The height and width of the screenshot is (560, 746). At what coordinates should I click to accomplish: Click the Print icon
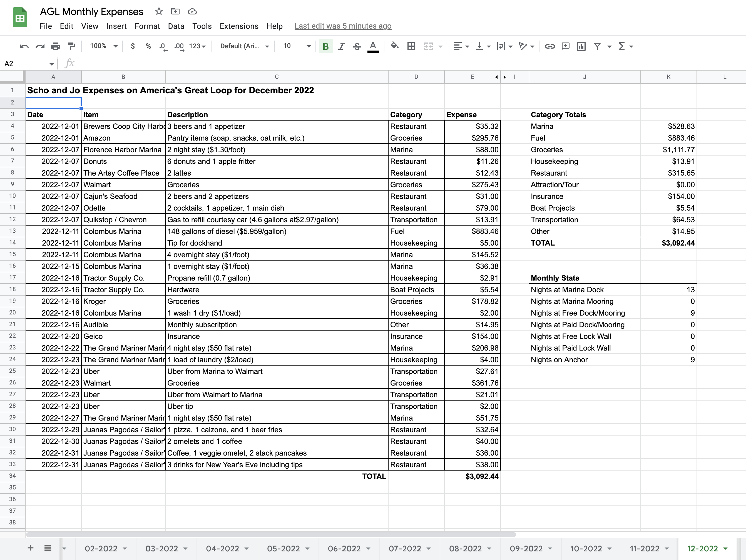point(55,46)
